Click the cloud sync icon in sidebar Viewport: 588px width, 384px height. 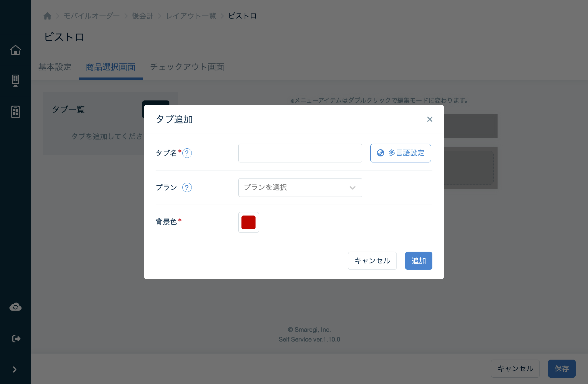click(16, 307)
